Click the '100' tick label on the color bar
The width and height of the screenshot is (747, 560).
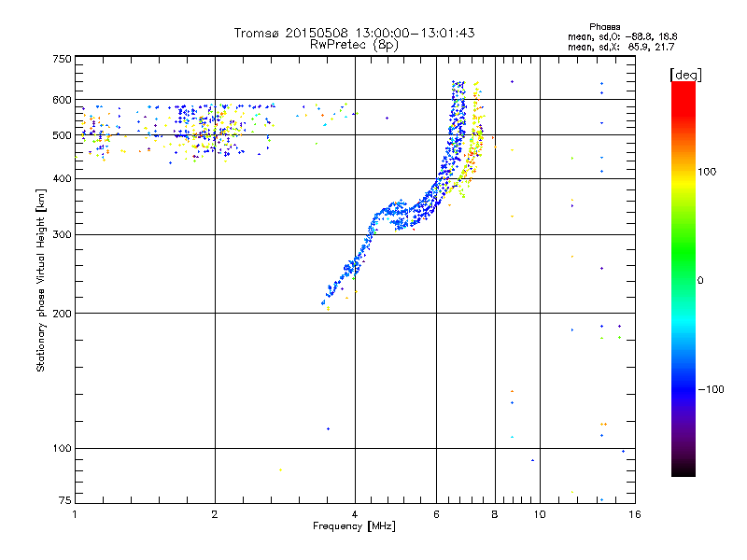707,172
